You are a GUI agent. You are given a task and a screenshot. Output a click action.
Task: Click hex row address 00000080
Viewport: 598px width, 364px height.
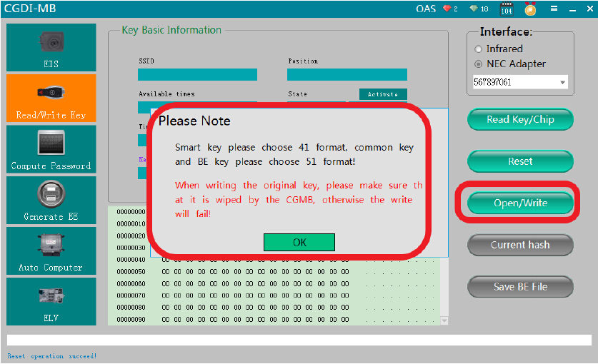pyautogui.click(x=131, y=307)
